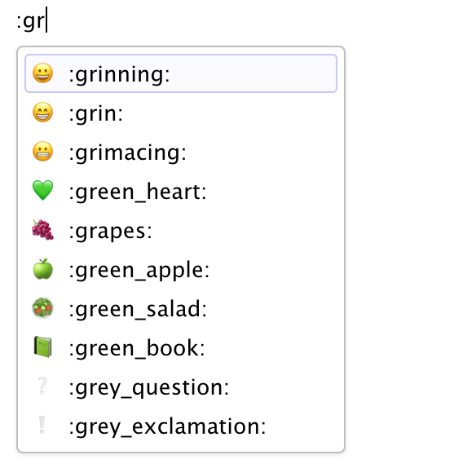Click the green apple emoji icon
Viewport: 476px width, 468px height.
coord(43,269)
